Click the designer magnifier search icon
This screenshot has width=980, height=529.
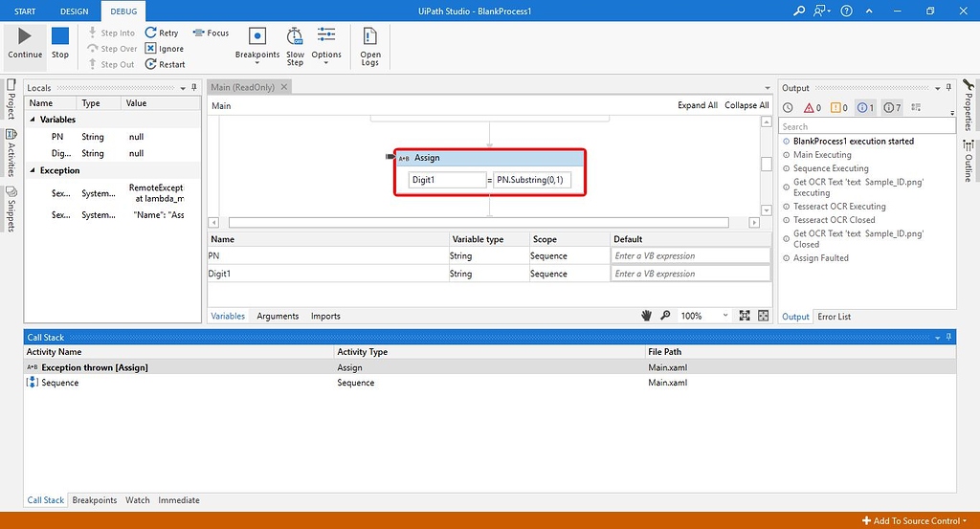point(665,316)
